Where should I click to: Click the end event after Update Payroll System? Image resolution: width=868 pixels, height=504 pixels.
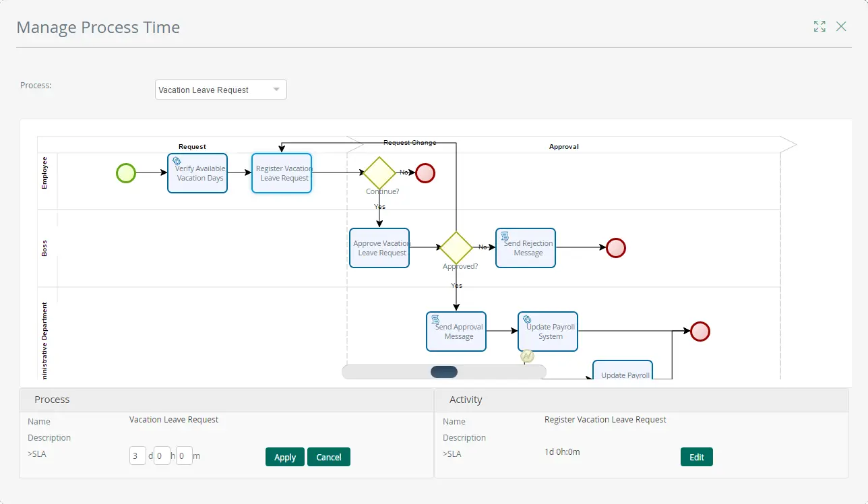click(x=700, y=332)
